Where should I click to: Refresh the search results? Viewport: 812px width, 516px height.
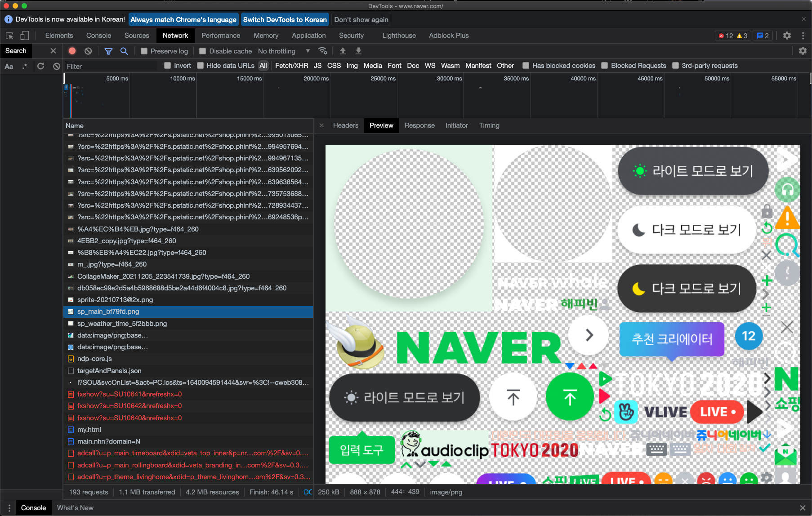pos(40,66)
